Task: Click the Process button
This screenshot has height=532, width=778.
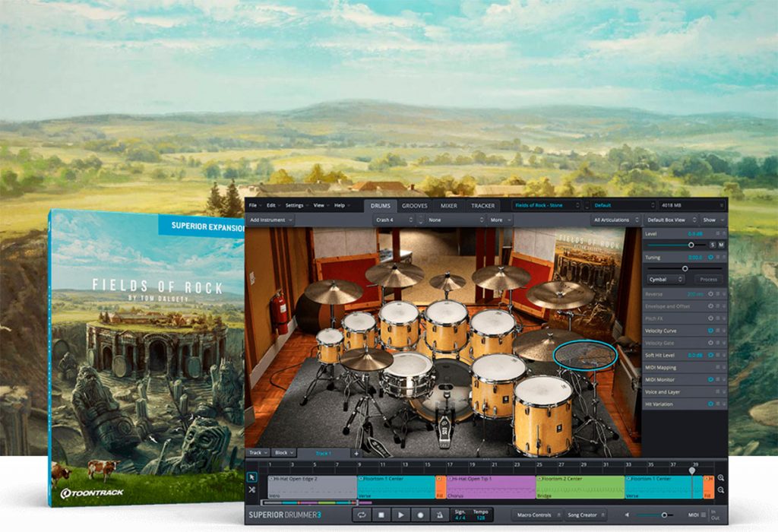Action: (708, 280)
